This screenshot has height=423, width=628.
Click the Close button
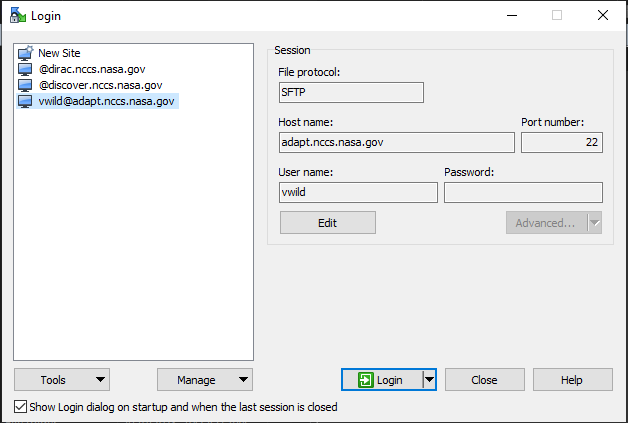click(485, 380)
